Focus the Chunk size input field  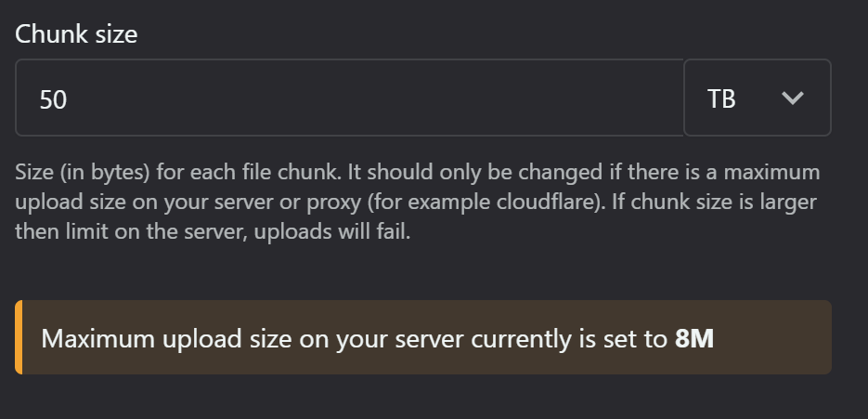tap(349, 98)
